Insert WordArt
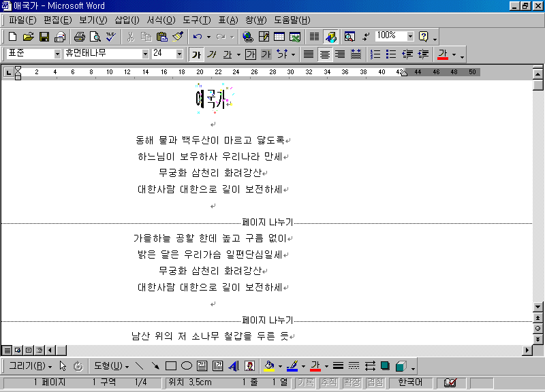545x392 pixels. click(234, 366)
